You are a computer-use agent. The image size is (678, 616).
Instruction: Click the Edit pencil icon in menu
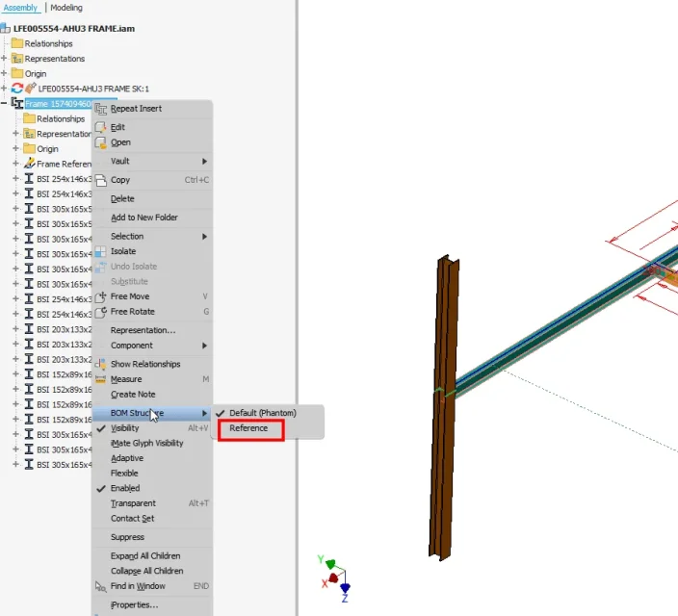point(100,127)
